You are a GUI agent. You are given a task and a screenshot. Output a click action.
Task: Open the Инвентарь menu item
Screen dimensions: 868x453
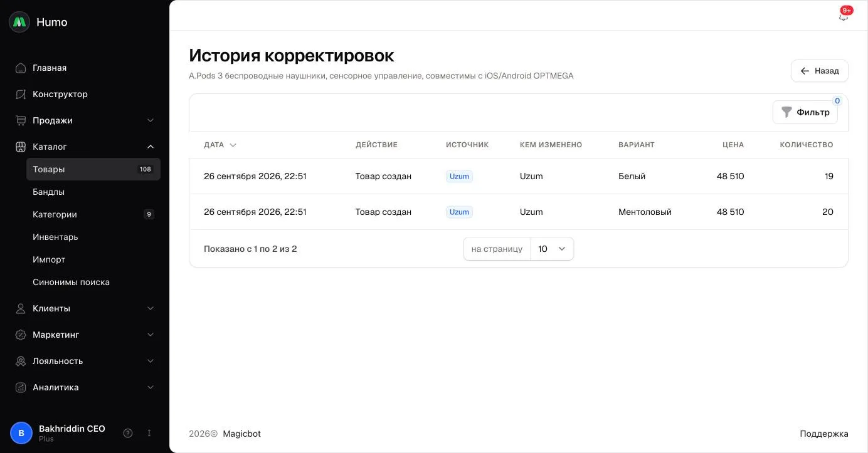click(x=93, y=237)
